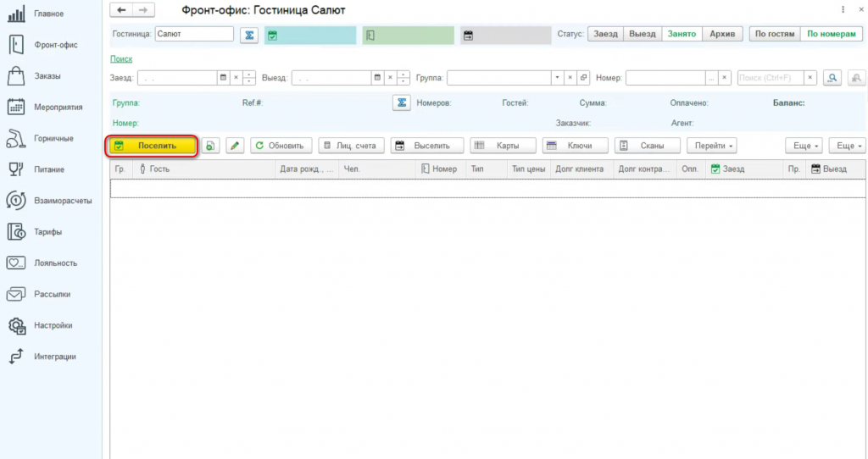Toggle the Архив status filter
This screenshot has width=868, height=459.
(722, 34)
